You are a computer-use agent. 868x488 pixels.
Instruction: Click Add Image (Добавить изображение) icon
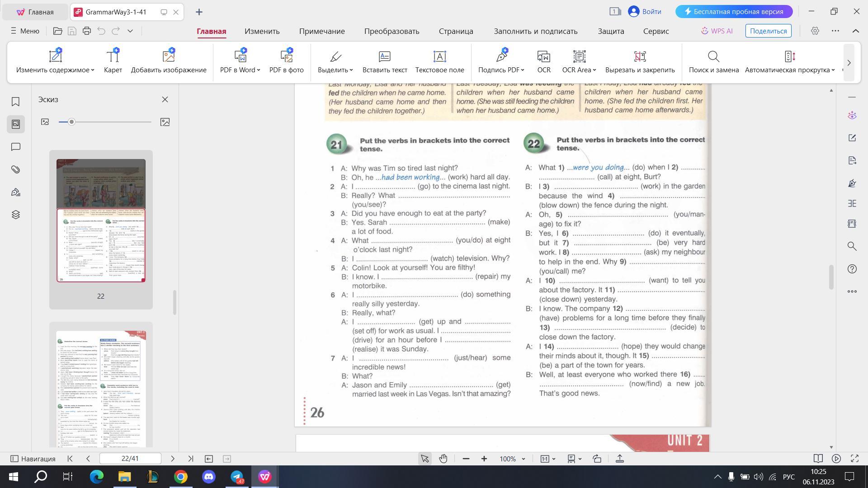tap(168, 57)
